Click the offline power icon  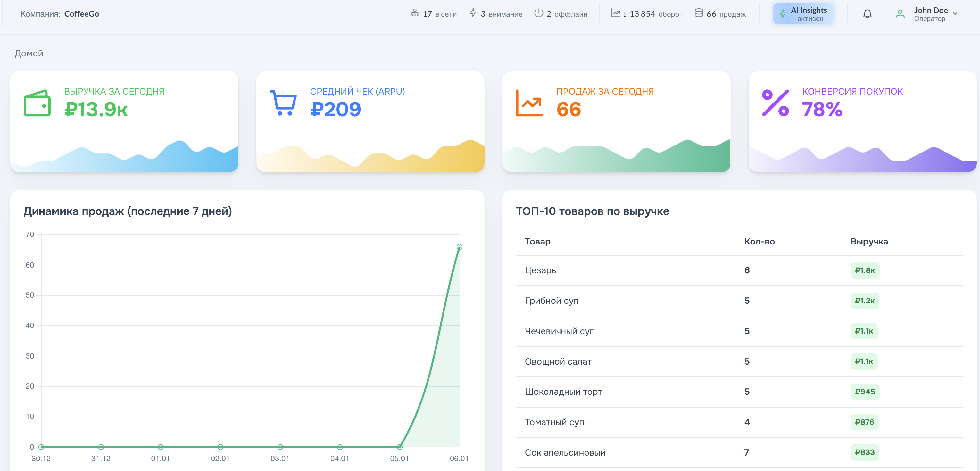click(x=538, y=13)
